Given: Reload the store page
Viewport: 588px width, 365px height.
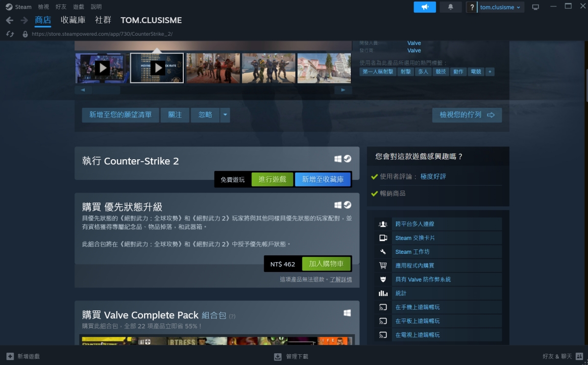Looking at the screenshot, I should (x=10, y=34).
